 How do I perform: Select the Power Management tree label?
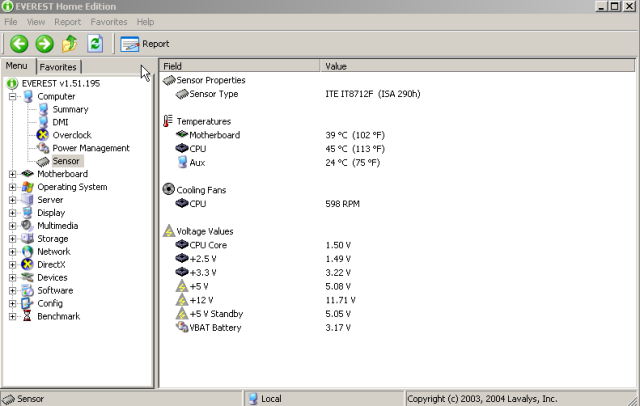pos(91,148)
